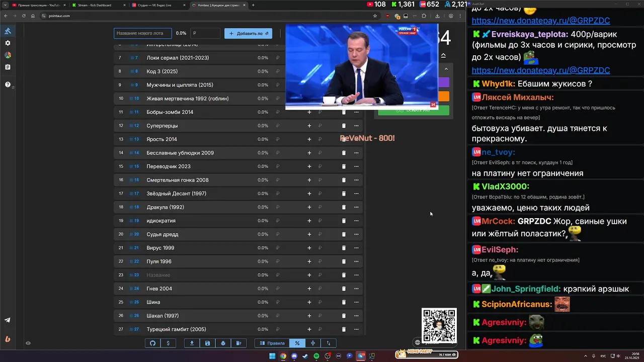The height and width of the screenshot is (362, 644).
Task: Focus the Название нового лота field
Action: [143, 33]
